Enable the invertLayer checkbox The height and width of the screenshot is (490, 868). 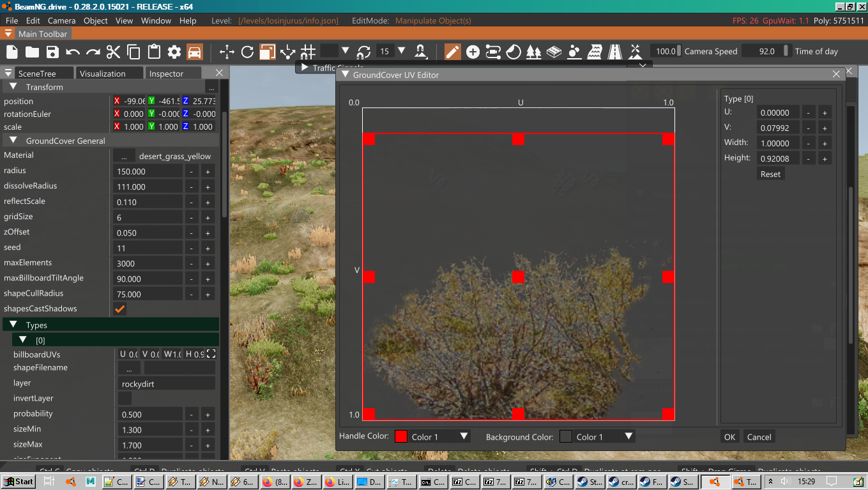[x=125, y=399]
